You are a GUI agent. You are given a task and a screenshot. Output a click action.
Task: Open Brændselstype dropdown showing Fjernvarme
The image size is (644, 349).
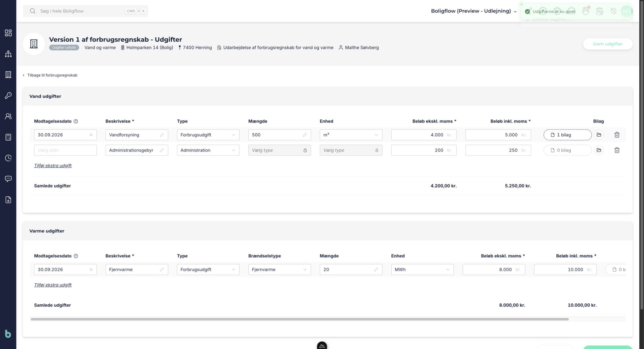coord(279,269)
